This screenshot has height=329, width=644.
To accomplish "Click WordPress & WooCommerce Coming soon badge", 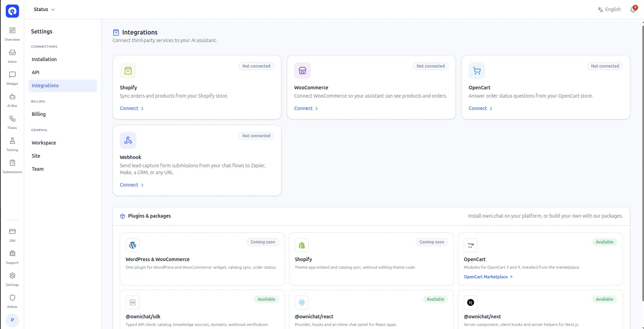I will click(x=263, y=242).
